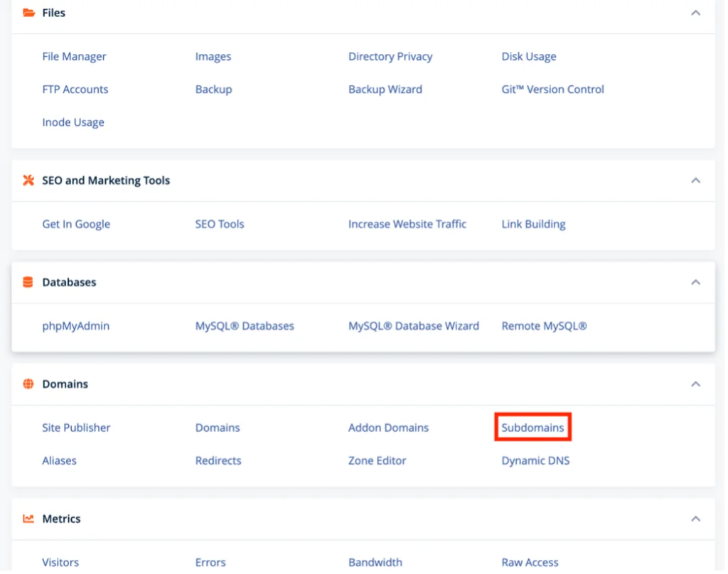Open Get In Google
The height and width of the screenshot is (574, 728).
click(x=76, y=224)
